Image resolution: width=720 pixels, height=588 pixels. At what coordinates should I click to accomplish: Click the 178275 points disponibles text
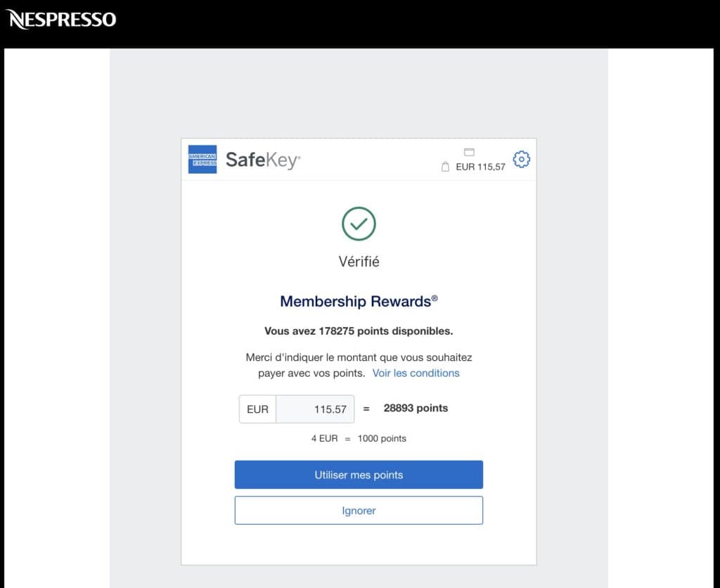[x=359, y=331]
